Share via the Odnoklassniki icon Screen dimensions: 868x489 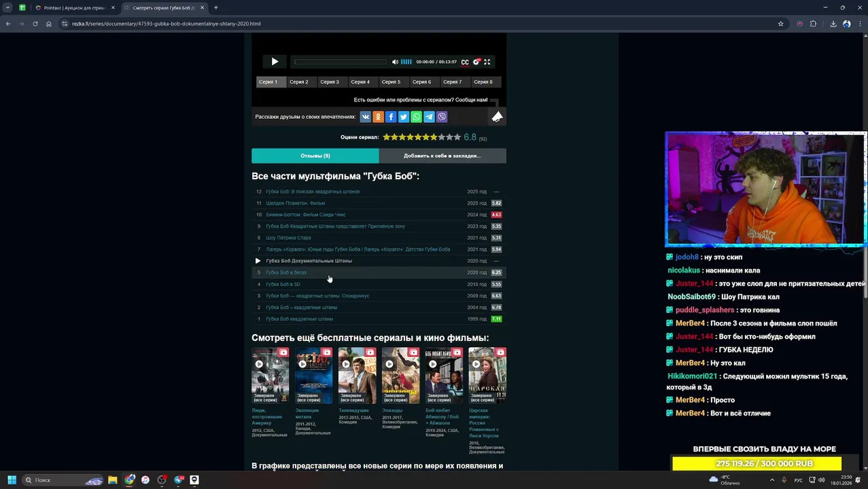tap(378, 117)
